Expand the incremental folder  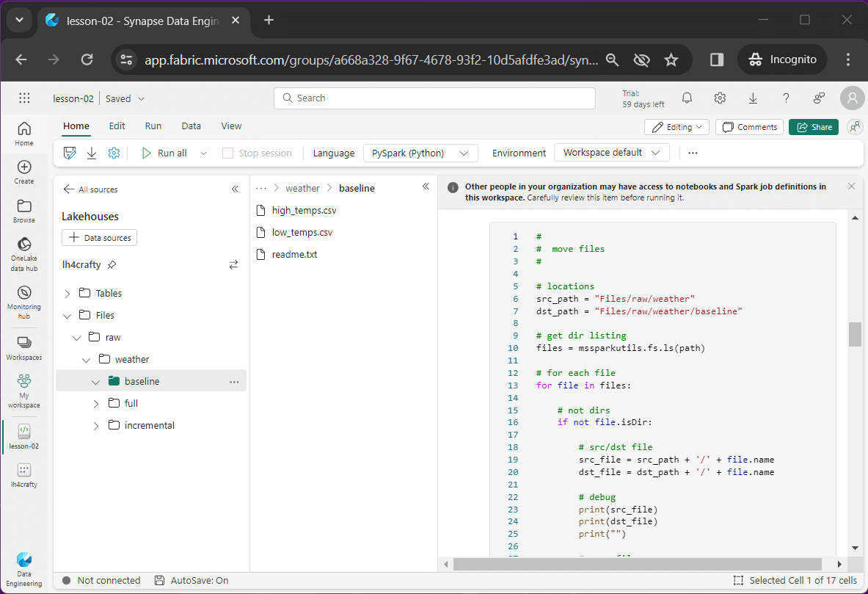pos(96,426)
